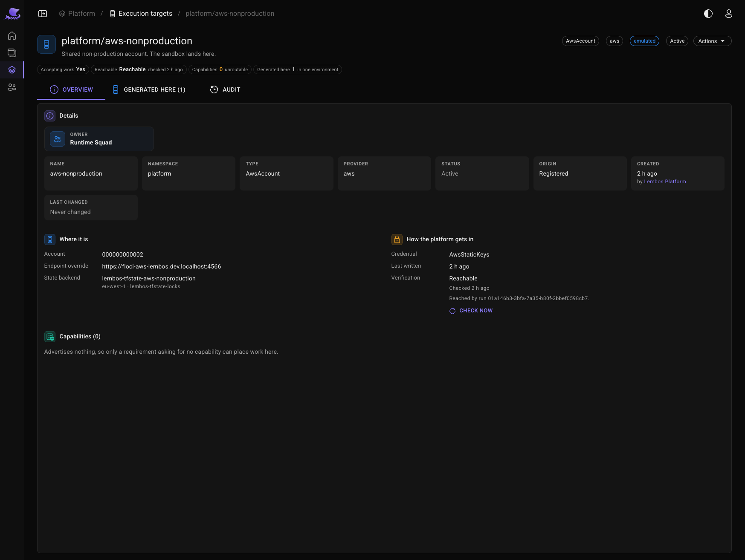Click the Generated here 1 chip
Screen dimensions: 745x560
pos(298,69)
